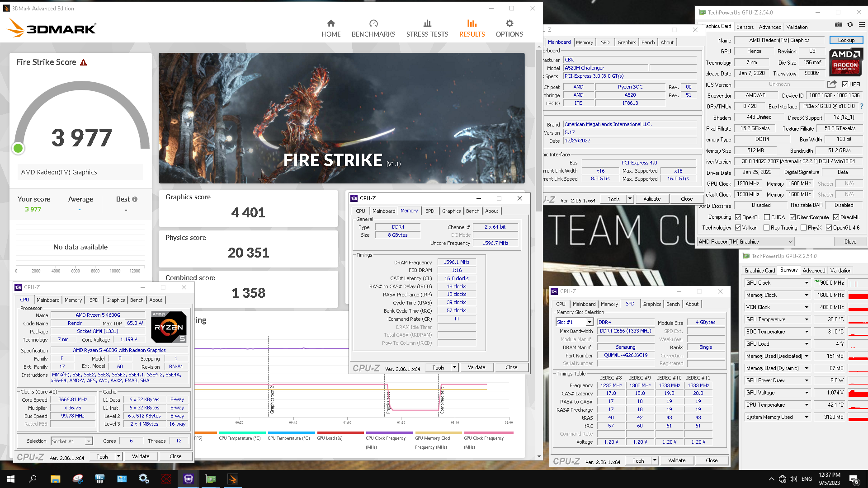Screen dimensions: 868x488
Task: Click volume icon in system tray
Action: 793,479
